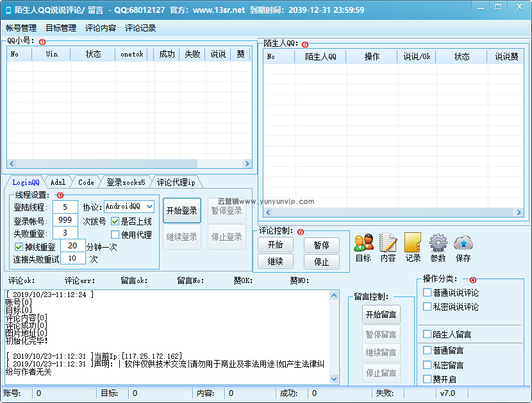Open the 目标管理 menu
Image resolution: width=532 pixels, height=403 pixels.
click(x=61, y=28)
